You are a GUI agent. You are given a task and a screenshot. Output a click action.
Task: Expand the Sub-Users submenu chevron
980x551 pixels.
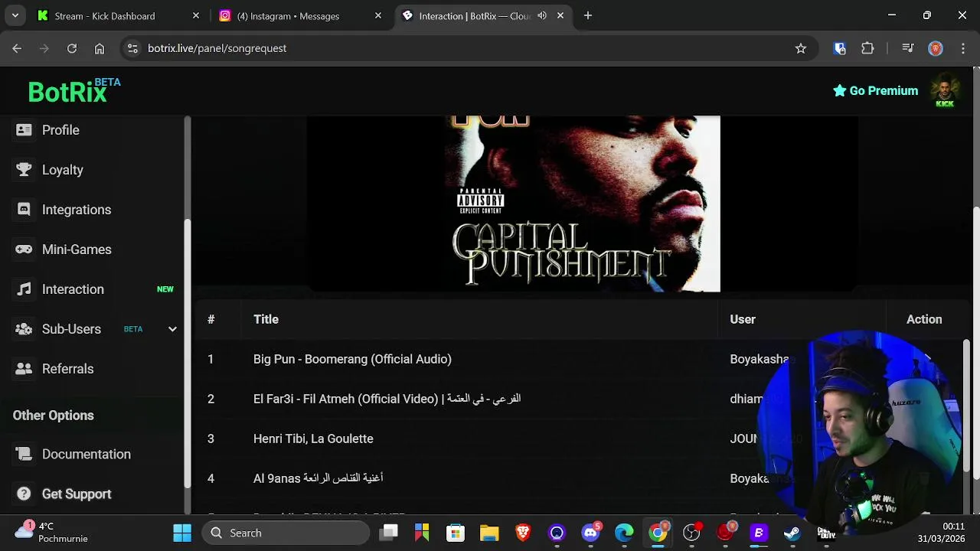(x=172, y=329)
